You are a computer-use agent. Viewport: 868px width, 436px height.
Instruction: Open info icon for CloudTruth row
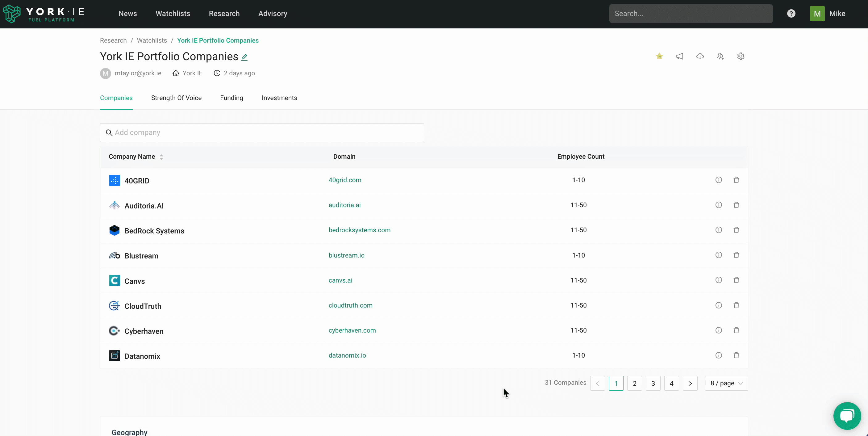pyautogui.click(x=719, y=305)
